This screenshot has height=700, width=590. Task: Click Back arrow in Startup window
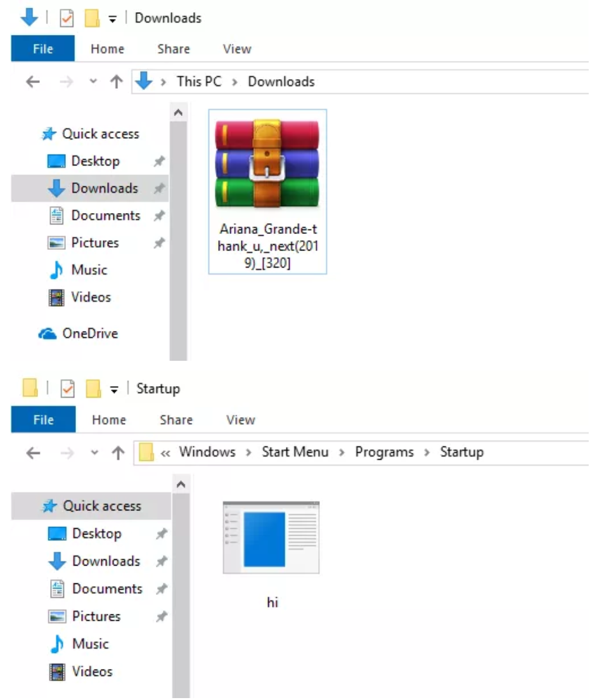pos(34,453)
